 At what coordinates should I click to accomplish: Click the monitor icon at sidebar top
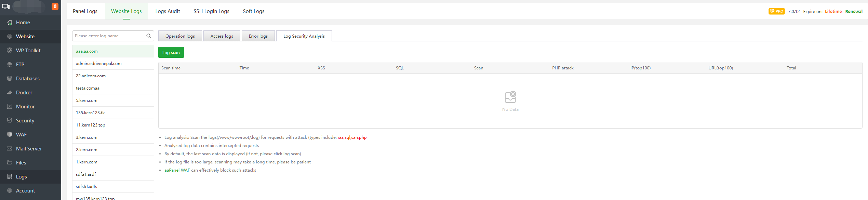coord(6,6)
